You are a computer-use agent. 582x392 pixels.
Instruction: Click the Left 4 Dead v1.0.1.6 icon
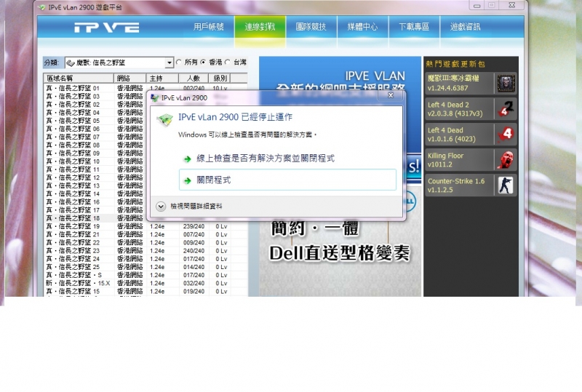[506, 135]
